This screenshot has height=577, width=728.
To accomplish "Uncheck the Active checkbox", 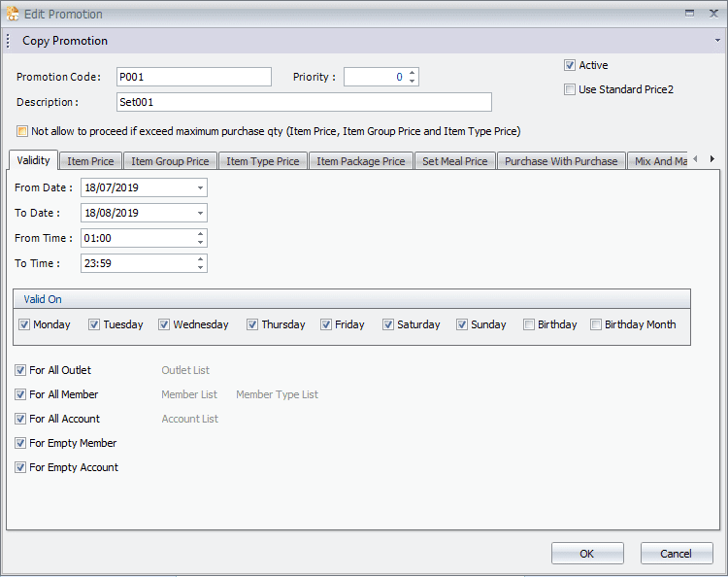I will pos(570,66).
